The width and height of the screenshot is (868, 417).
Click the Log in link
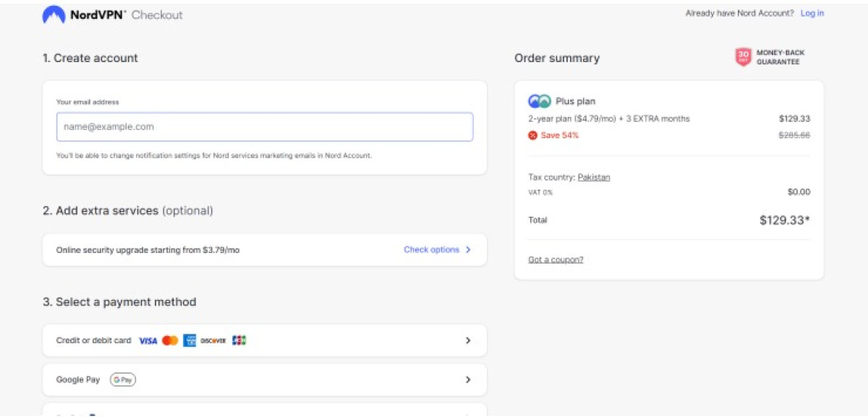tap(812, 13)
